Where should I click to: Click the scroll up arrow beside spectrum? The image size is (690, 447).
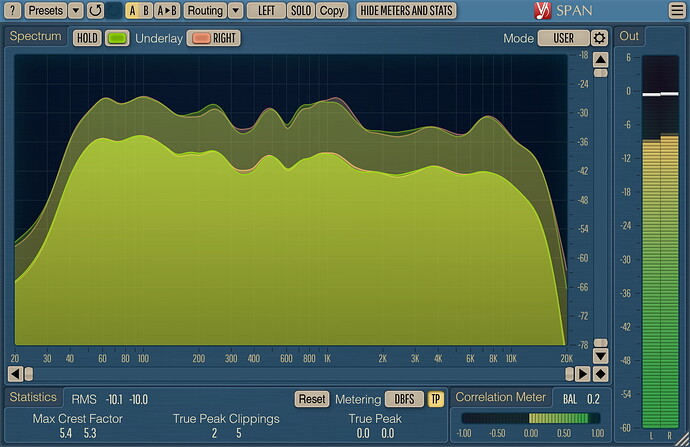(600, 58)
